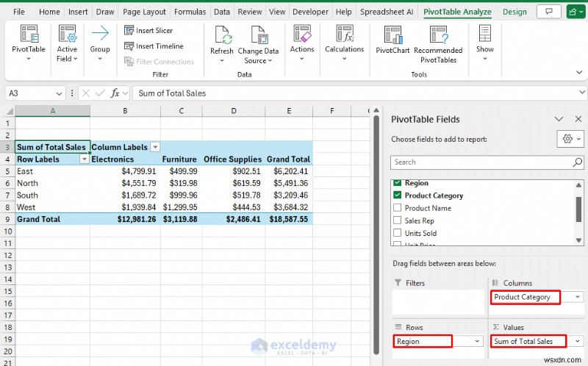Refresh the pivot table data
The width and height of the screenshot is (588, 366).
coord(222,43)
